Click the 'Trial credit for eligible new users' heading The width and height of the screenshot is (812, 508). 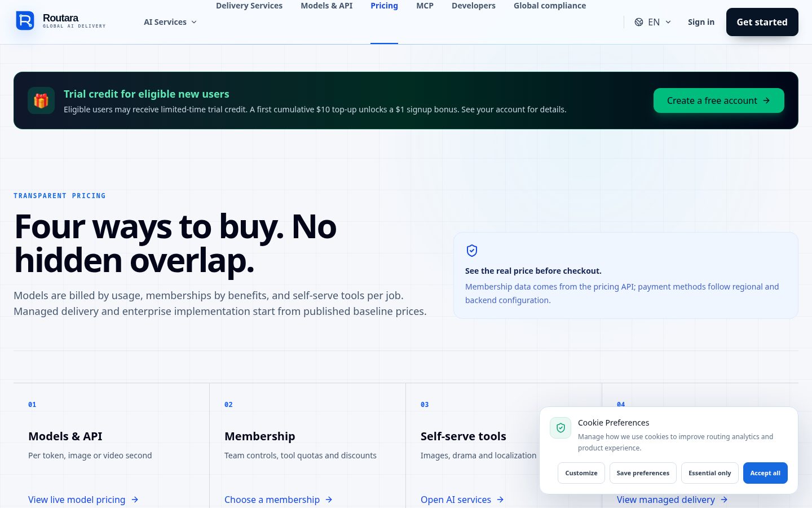[147, 94]
